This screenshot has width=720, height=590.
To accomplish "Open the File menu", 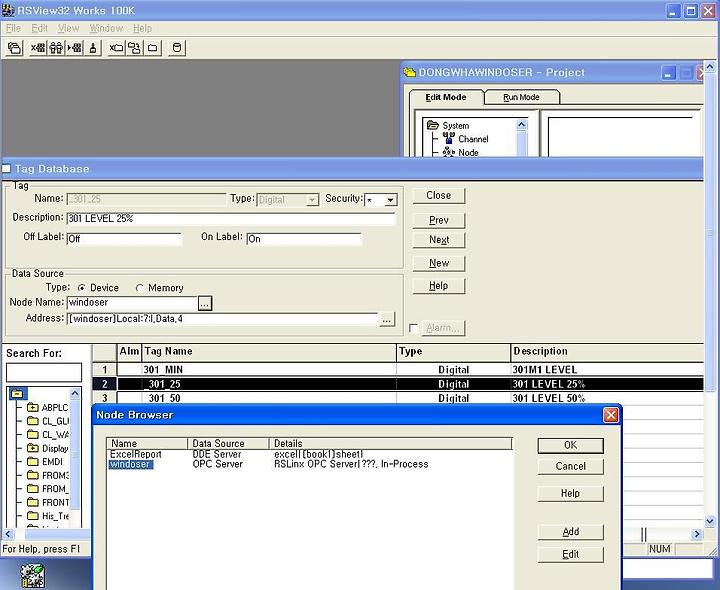I will [x=13, y=28].
